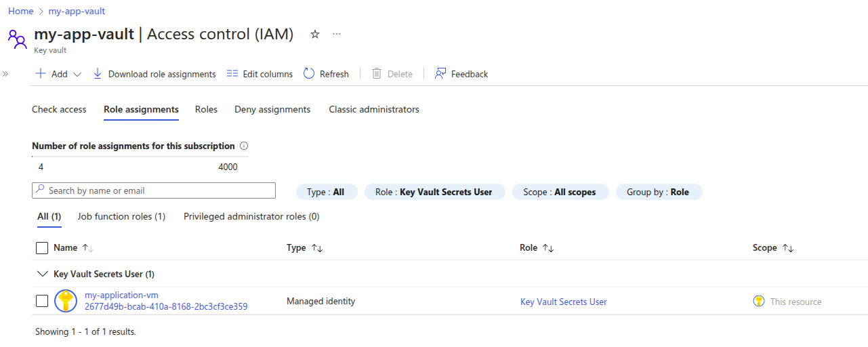Image resolution: width=868 pixels, height=347 pixels.
Task: Open the more options ellipsis menu
Action: coord(337,35)
